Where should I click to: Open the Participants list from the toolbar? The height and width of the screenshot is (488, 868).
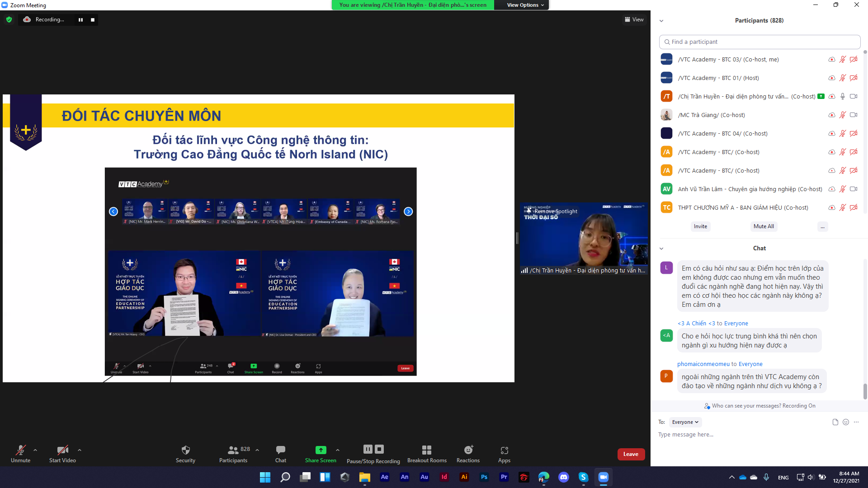(x=233, y=453)
